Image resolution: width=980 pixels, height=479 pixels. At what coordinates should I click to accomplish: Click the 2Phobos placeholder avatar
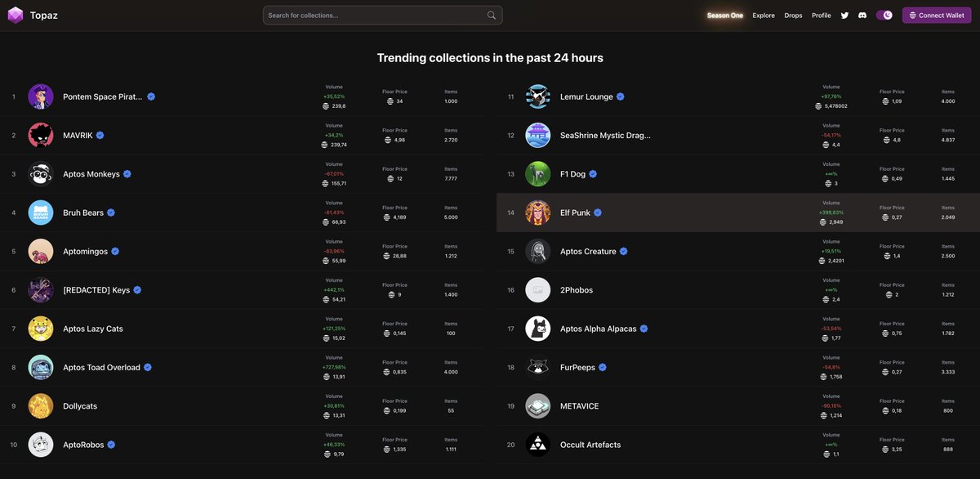pyautogui.click(x=538, y=290)
